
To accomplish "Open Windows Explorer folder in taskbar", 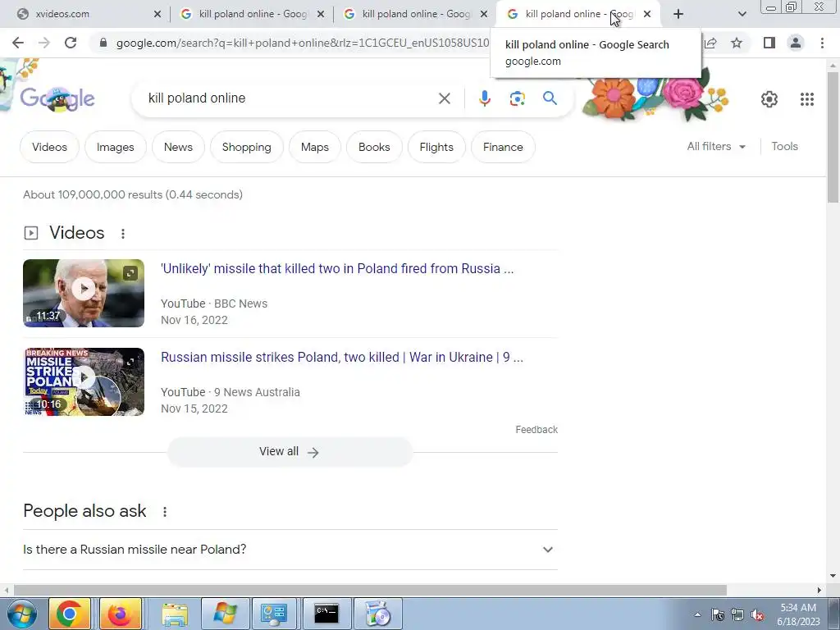I will click(175, 614).
